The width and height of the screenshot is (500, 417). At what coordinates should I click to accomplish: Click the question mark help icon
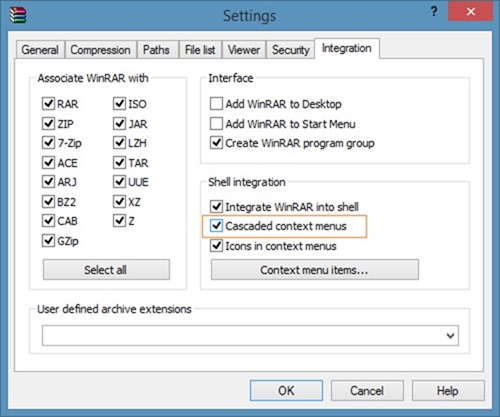(434, 12)
